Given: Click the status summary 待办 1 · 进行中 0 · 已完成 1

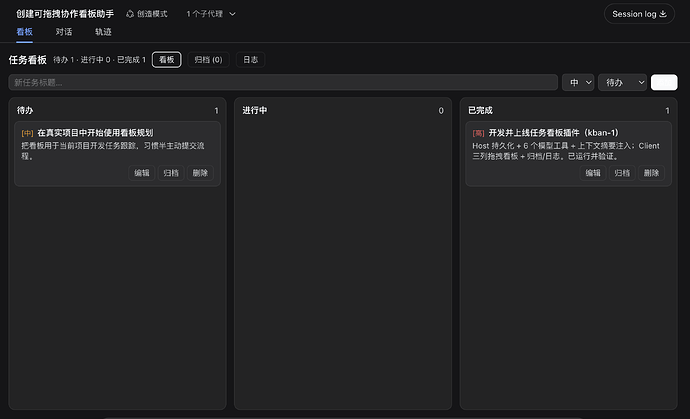Looking at the screenshot, I should 99,60.
